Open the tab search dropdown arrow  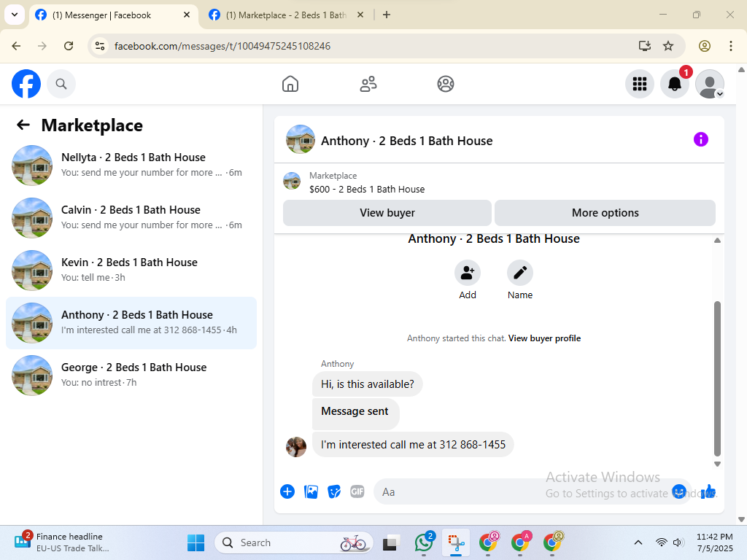click(15, 15)
